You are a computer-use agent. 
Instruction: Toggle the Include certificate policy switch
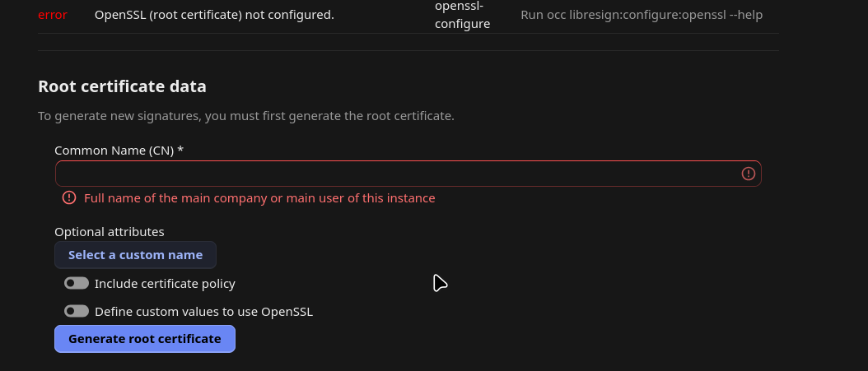coord(77,283)
